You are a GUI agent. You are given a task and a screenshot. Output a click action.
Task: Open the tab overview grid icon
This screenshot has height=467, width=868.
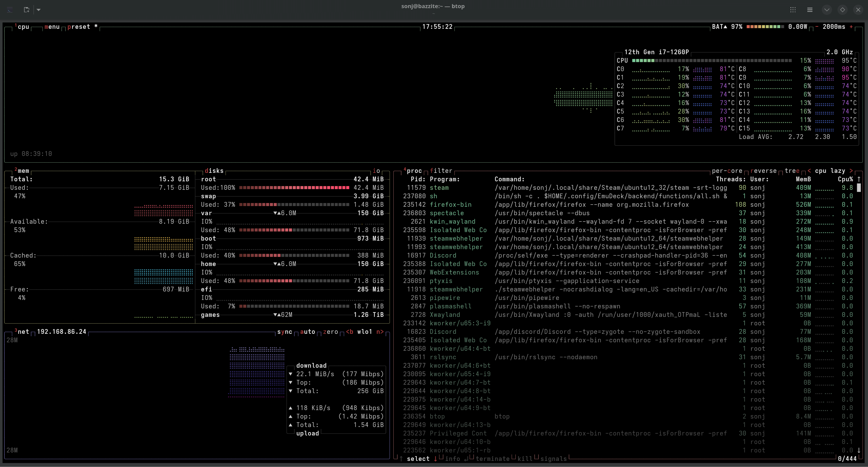point(793,9)
